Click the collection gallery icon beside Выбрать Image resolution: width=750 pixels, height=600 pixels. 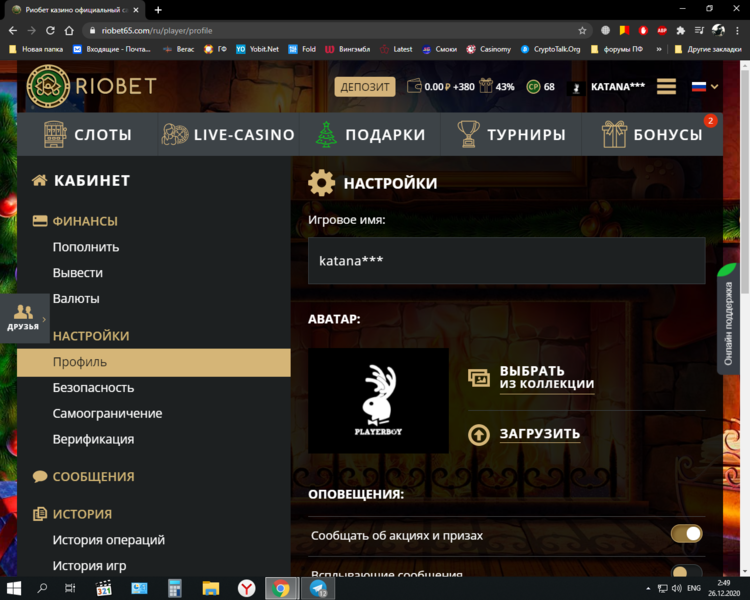pyautogui.click(x=479, y=377)
